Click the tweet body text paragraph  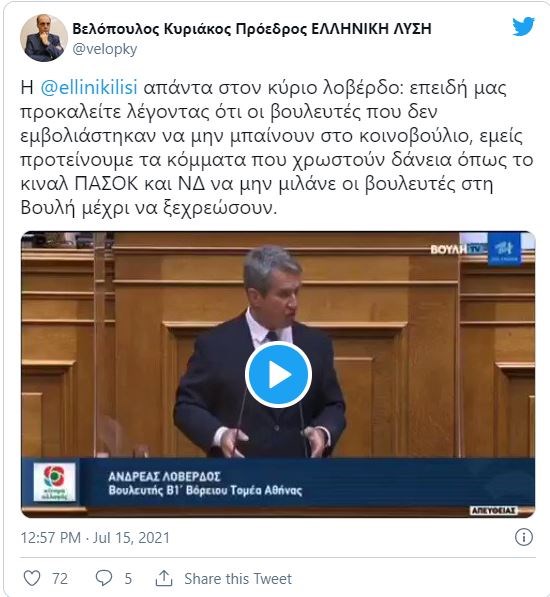click(277, 148)
